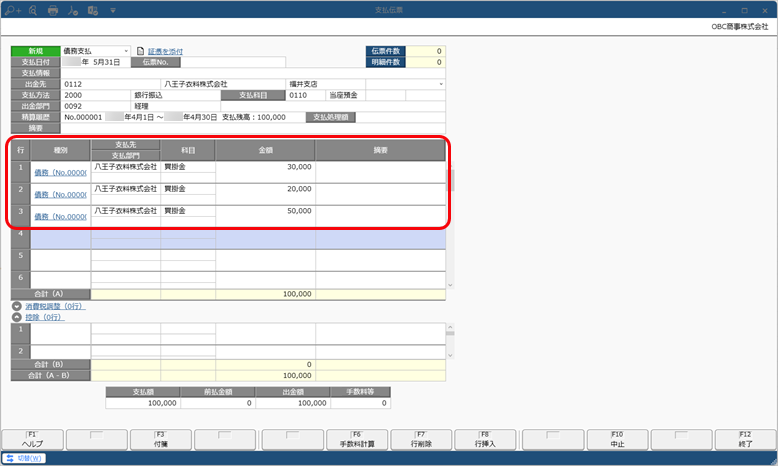The image size is (778, 466).
Task: Click the F1 ヘルプ button
Action: (x=33, y=440)
